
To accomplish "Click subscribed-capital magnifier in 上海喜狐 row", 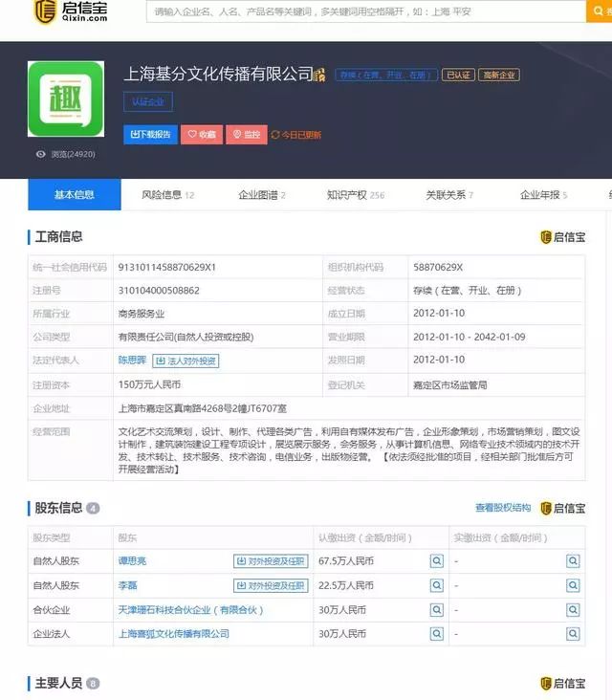I will tap(437, 633).
